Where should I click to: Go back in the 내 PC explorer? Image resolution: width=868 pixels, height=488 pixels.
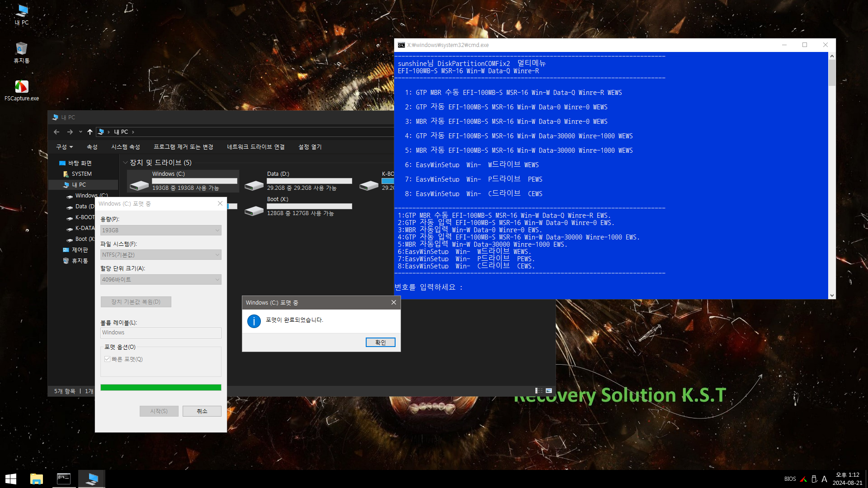tap(57, 132)
